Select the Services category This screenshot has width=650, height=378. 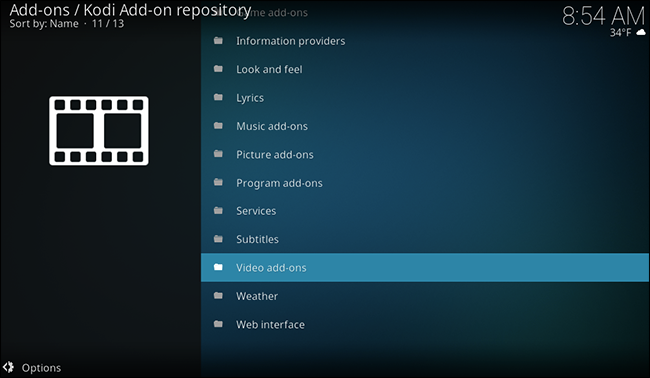[x=425, y=211]
